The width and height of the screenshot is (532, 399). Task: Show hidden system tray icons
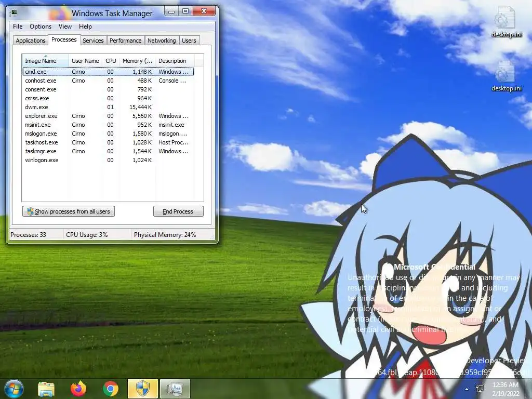point(467,389)
